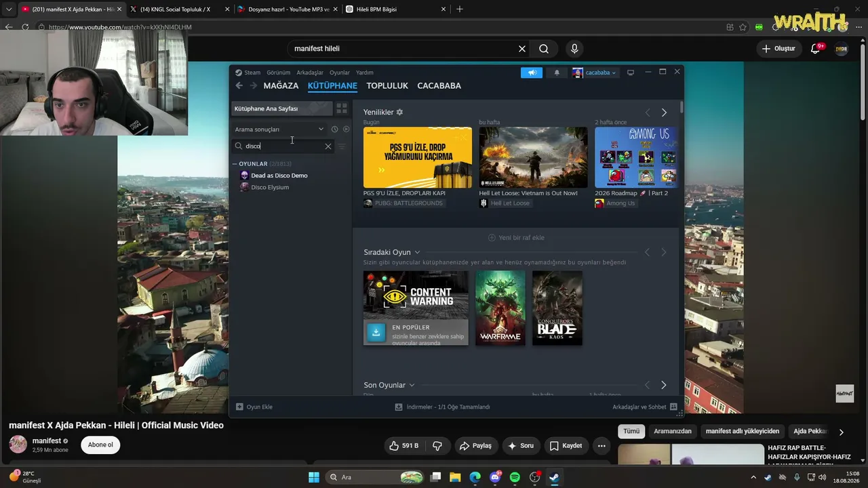The height and width of the screenshot is (488, 868).
Task: Go to the CACABABA profile tab
Action: (x=439, y=86)
